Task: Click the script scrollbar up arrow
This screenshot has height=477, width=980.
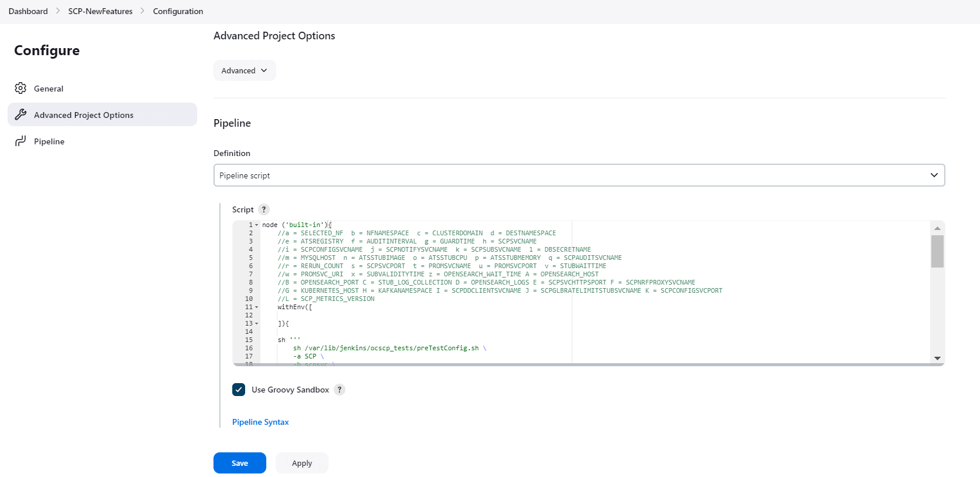Action: pos(937,228)
